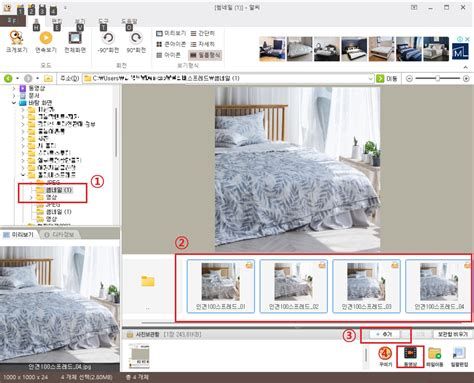This screenshot has height=383, width=474.
Task: Switch to the 보기 ribbon tab
Action: tap(80, 21)
